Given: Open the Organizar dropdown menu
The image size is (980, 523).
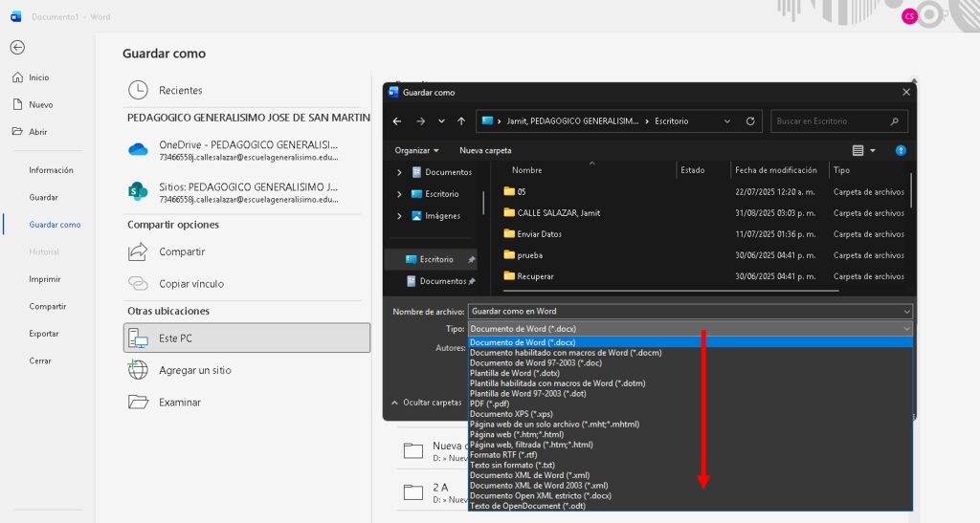Looking at the screenshot, I should click(x=416, y=150).
